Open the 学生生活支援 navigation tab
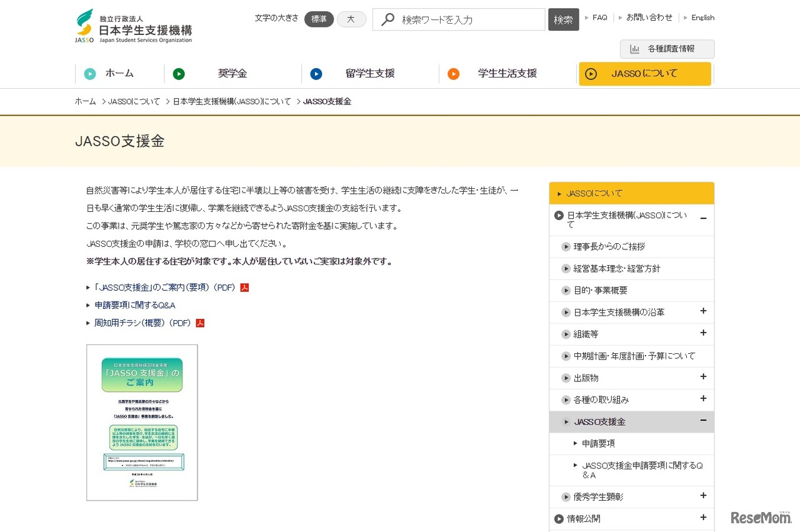The width and height of the screenshot is (800, 532). point(507,74)
